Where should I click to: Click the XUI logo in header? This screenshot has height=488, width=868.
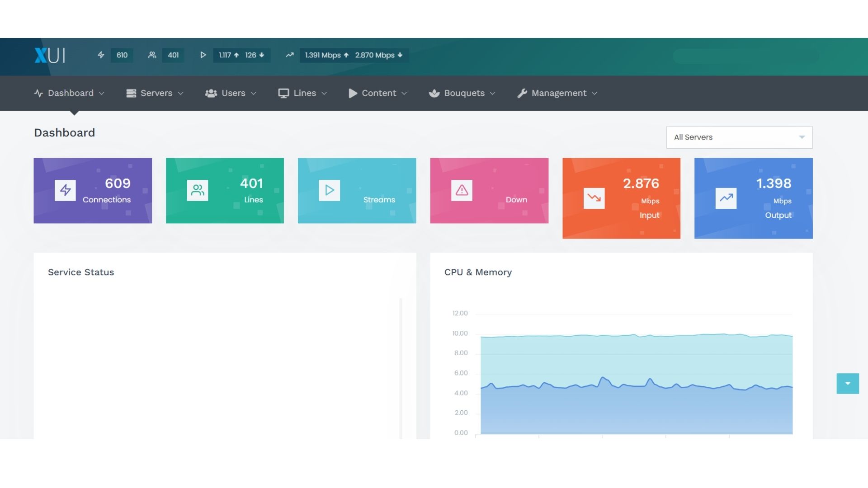[x=50, y=55]
